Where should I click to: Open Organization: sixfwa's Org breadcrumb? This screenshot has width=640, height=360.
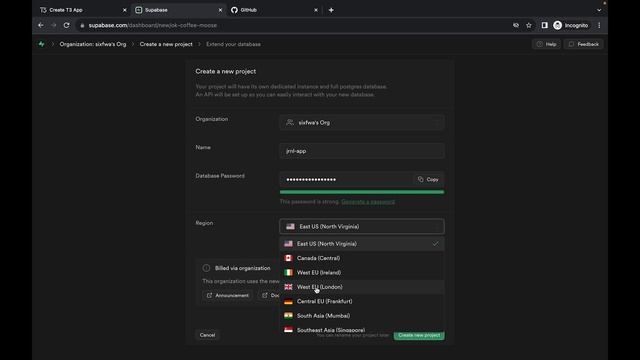(x=93, y=44)
